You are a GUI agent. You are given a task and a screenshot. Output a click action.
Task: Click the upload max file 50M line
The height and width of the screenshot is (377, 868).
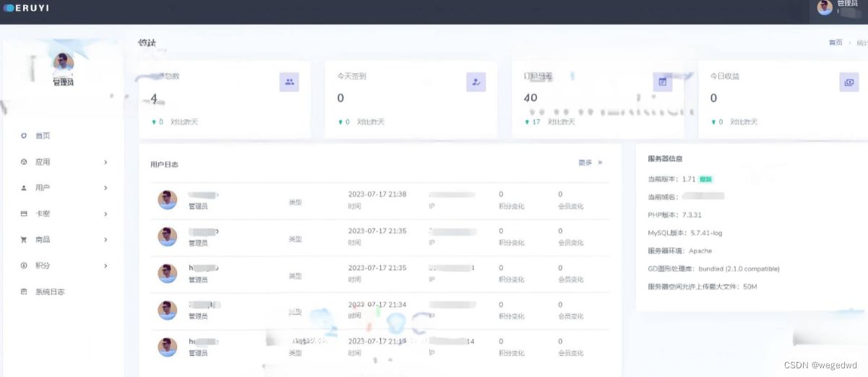tap(702, 287)
